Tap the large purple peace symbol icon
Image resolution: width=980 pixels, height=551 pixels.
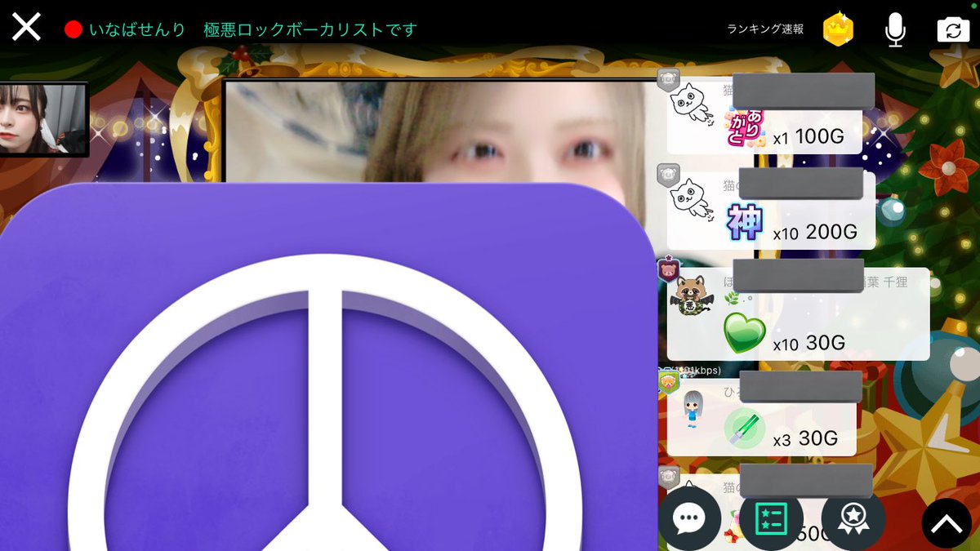327,367
